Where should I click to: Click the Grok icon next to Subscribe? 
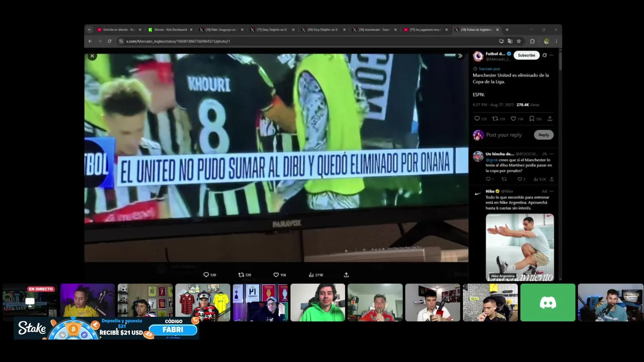point(544,55)
